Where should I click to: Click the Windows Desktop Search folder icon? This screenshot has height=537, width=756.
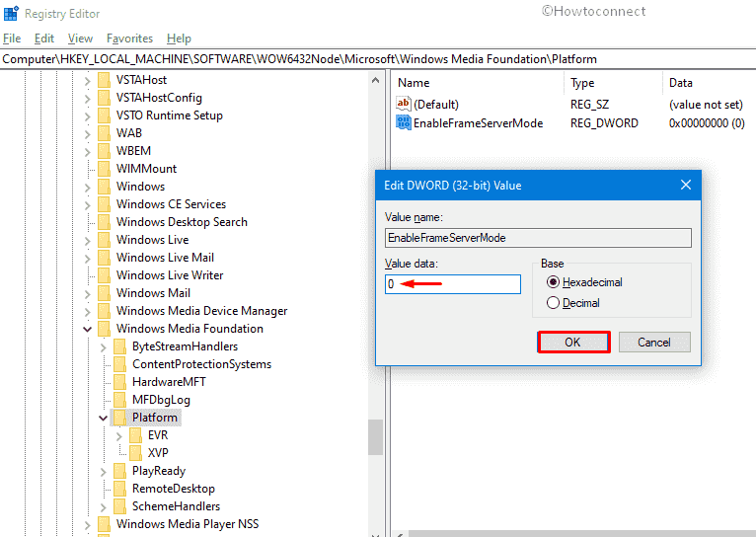(x=104, y=222)
